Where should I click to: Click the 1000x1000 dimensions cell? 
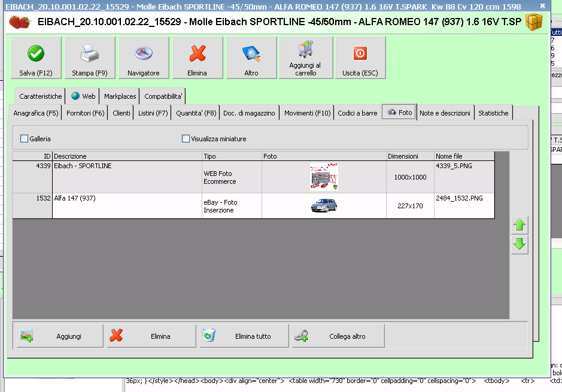click(411, 177)
